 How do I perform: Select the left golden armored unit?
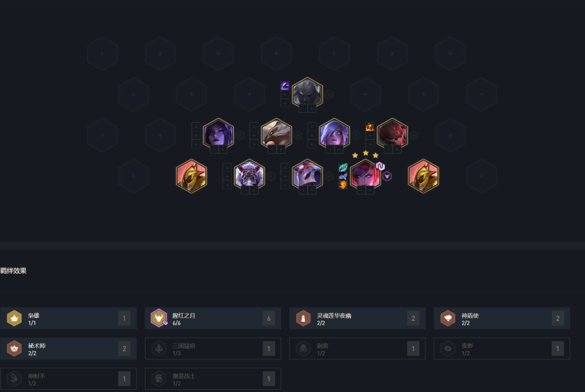191,176
